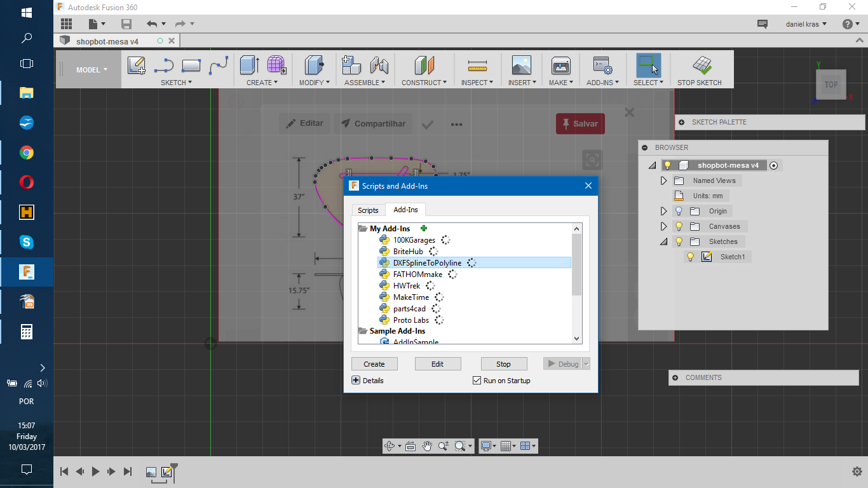
Task: Click the Create button in dialog
Action: click(374, 364)
